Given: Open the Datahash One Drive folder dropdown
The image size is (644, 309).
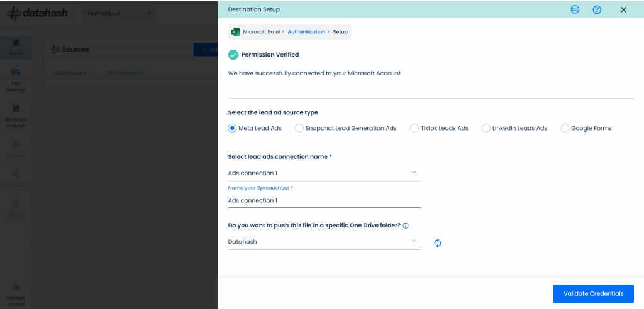Looking at the screenshot, I should coord(325,242).
